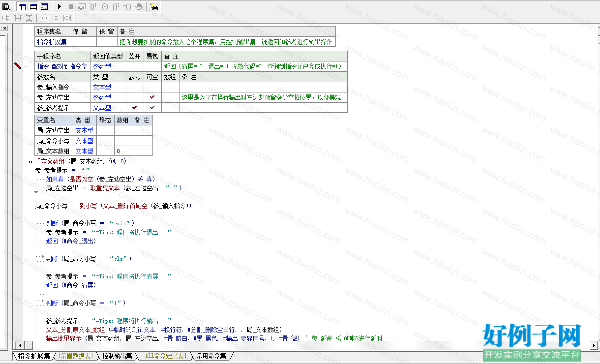This screenshot has width=600, height=364.
Task: Select the 参_输入指令 parameter name
Action: tap(53, 87)
